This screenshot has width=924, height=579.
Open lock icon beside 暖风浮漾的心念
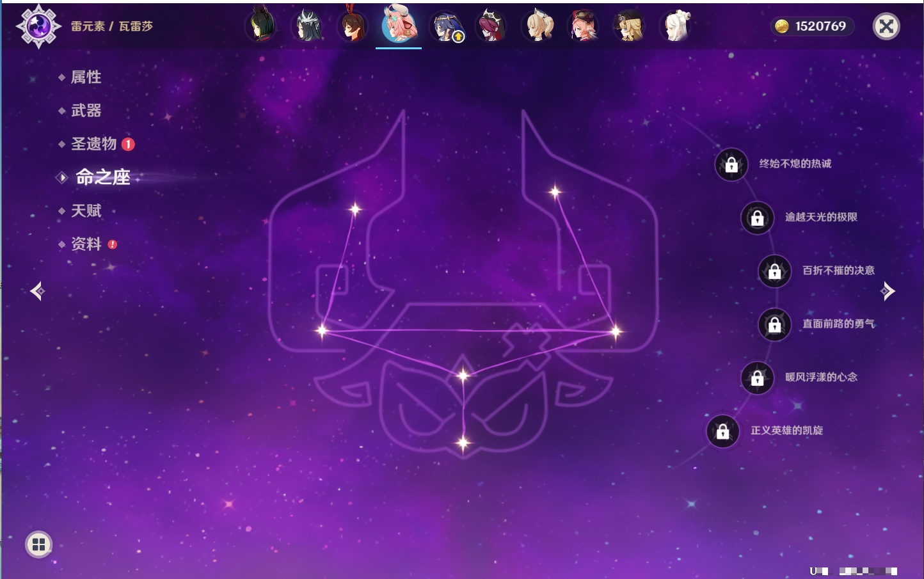758,378
